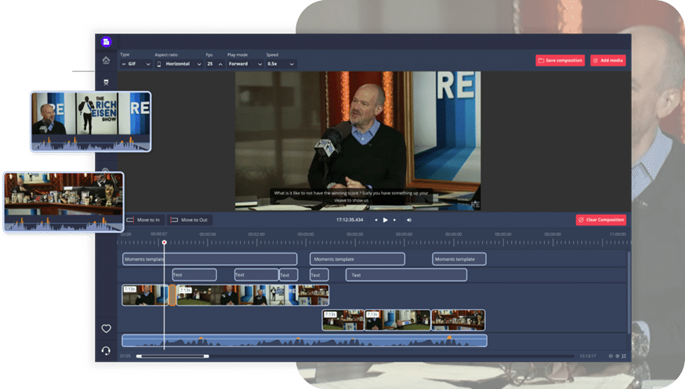Click the Move to Out marker icon
Viewport: 685px width, 389px height.
click(174, 220)
